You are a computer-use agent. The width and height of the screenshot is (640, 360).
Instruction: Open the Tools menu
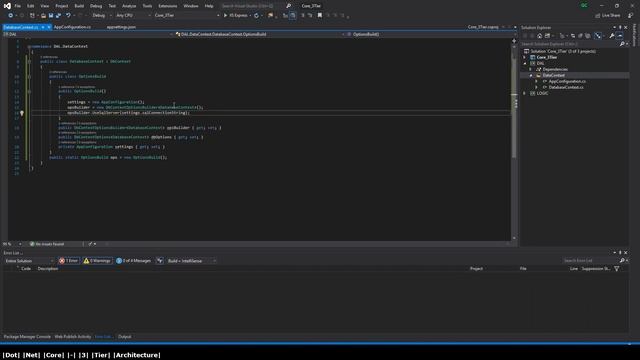point(147,6)
